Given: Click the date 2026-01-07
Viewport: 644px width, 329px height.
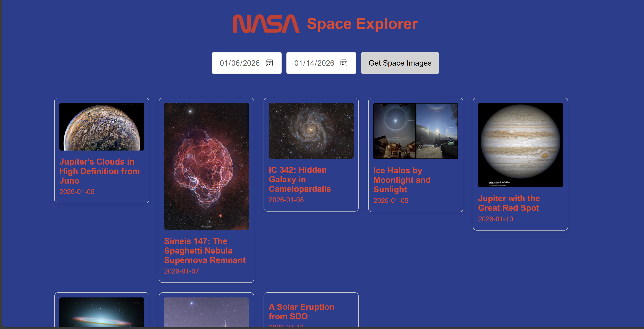Looking at the screenshot, I should [x=182, y=271].
